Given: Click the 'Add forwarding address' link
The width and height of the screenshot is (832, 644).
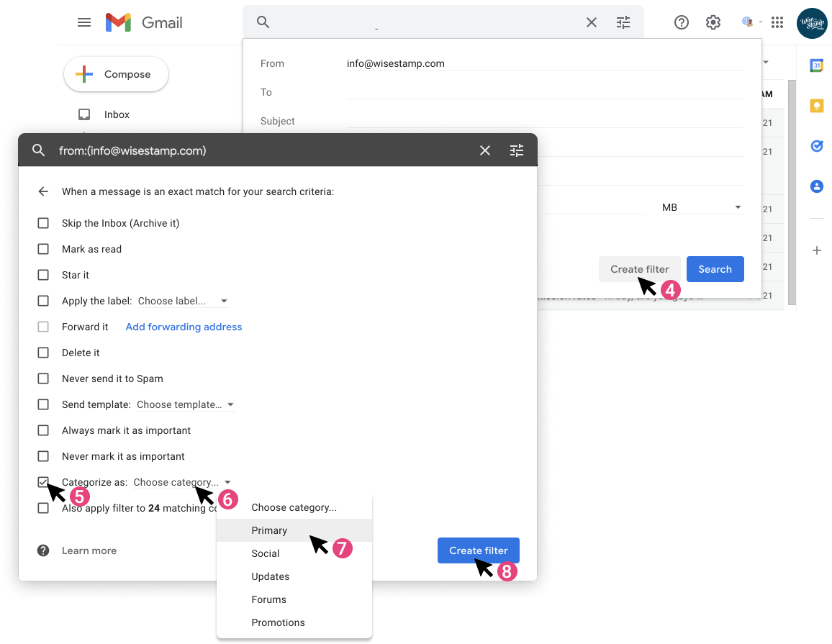Looking at the screenshot, I should click(184, 327).
